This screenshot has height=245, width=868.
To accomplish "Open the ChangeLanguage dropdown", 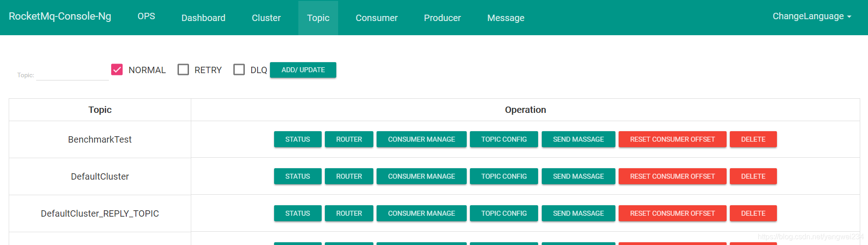I will (x=812, y=16).
